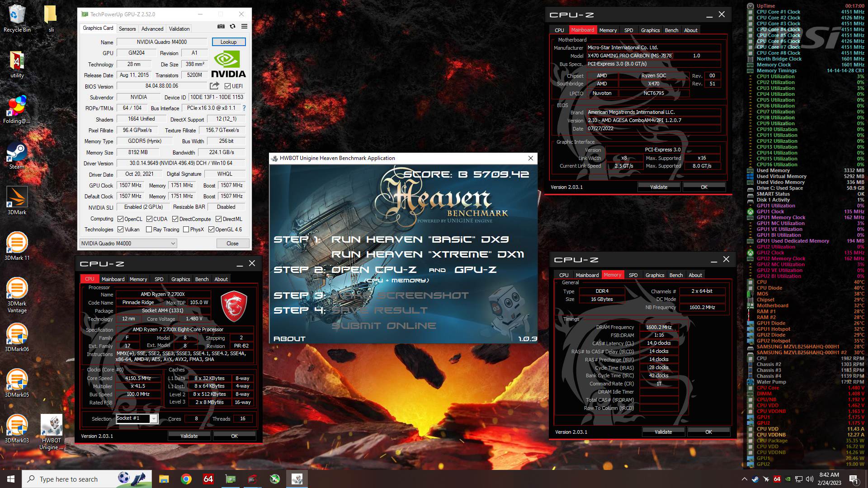This screenshot has width=868, height=488.
Task: Click DRAM Frequency value 1600.2 MHz
Action: tap(659, 327)
